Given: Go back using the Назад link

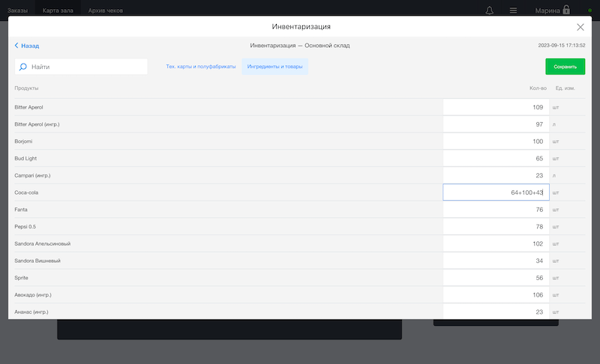Looking at the screenshot, I should pos(27,46).
